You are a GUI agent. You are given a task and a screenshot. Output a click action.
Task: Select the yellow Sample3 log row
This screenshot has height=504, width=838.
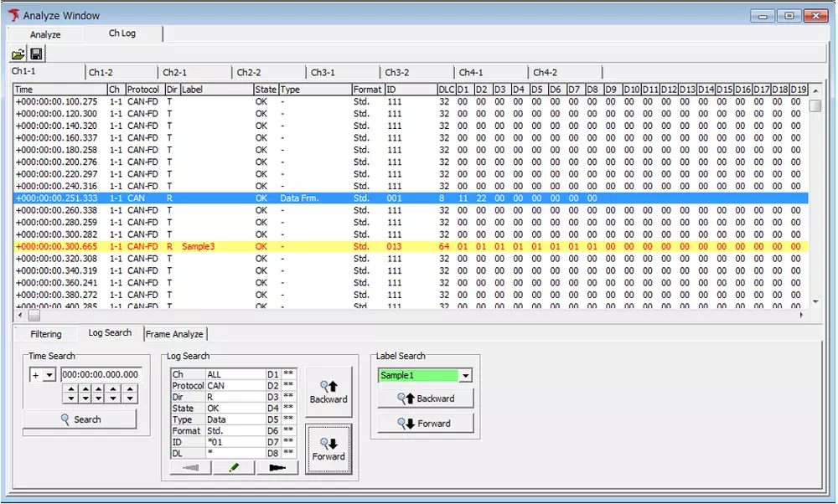(335, 247)
